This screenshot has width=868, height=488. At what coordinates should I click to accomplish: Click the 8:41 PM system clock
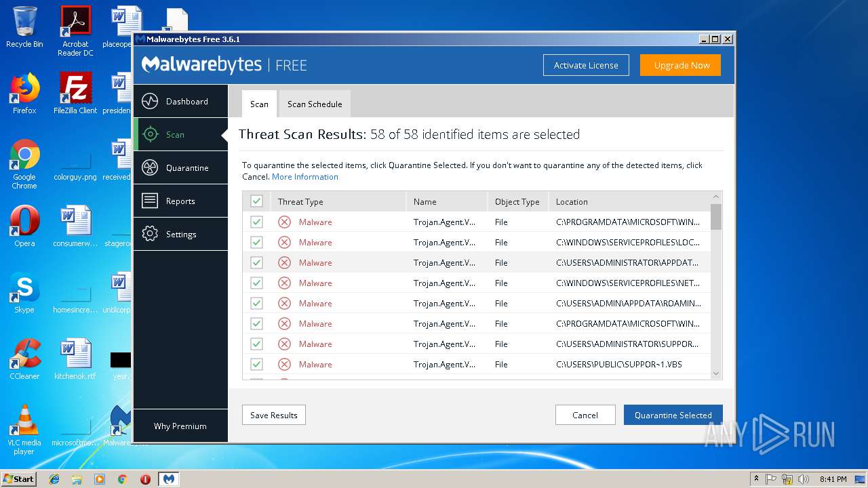[x=833, y=479]
